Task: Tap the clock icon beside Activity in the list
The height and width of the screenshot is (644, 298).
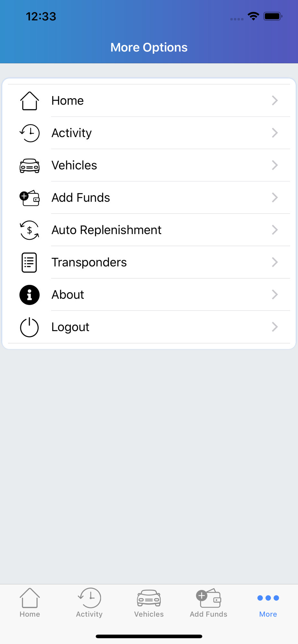Action: point(29,133)
